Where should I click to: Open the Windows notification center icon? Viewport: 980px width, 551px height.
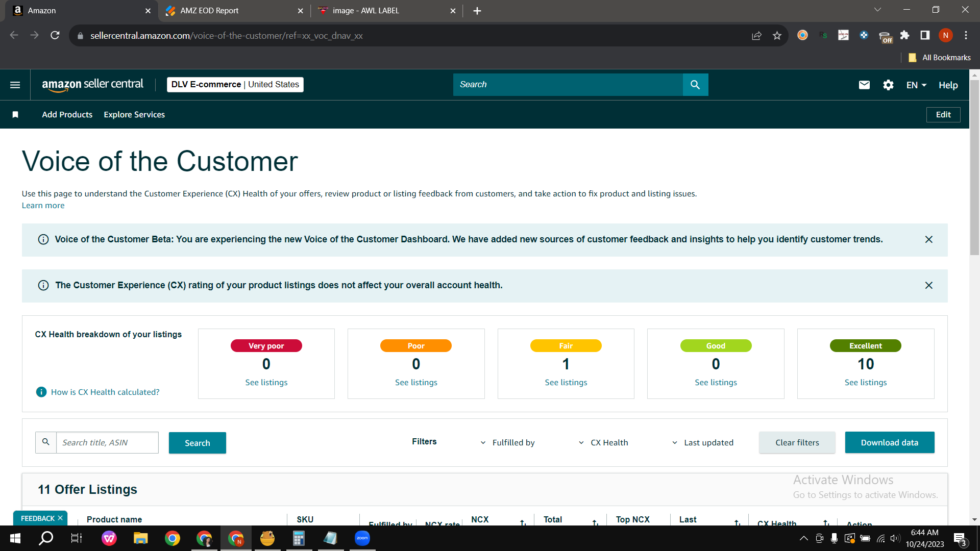[960, 538]
